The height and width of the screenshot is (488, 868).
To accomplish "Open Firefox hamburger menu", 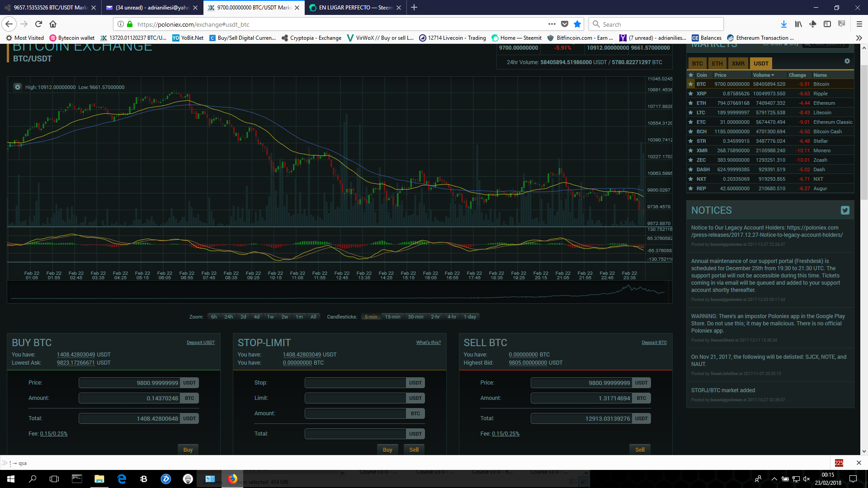I will click(859, 24).
